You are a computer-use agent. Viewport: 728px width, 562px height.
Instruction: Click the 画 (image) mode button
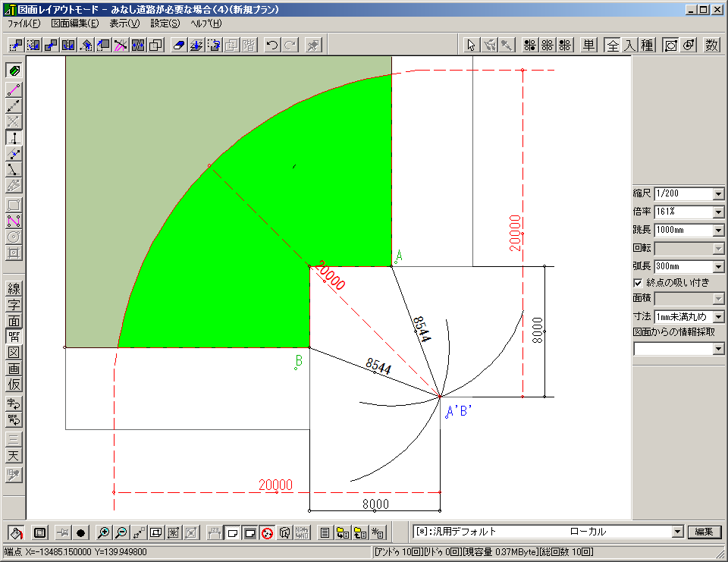pos(14,369)
